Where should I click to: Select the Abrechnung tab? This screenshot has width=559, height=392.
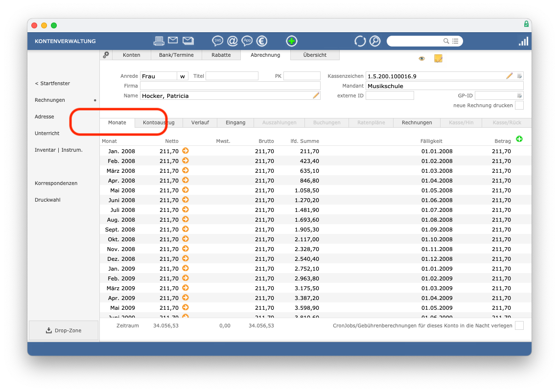pos(265,55)
